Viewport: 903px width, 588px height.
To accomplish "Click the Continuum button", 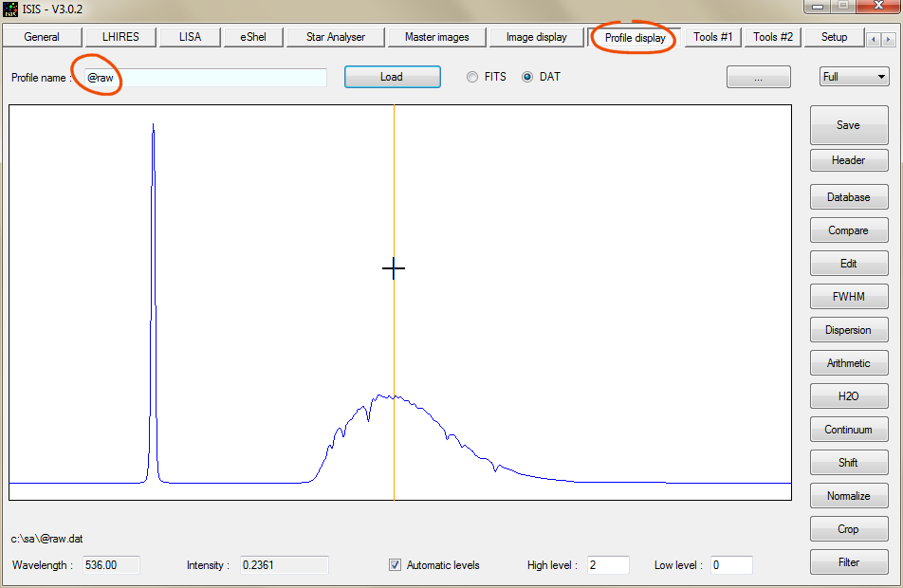I will tap(848, 430).
